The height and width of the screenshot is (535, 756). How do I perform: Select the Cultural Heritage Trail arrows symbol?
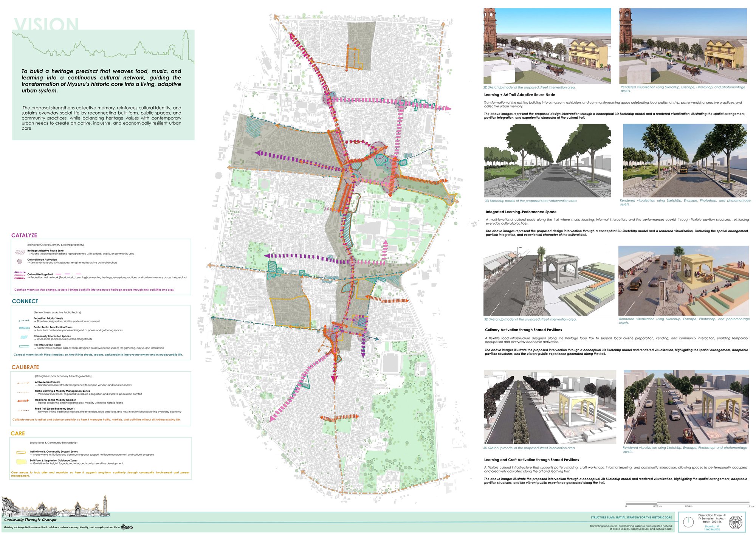[20, 275]
